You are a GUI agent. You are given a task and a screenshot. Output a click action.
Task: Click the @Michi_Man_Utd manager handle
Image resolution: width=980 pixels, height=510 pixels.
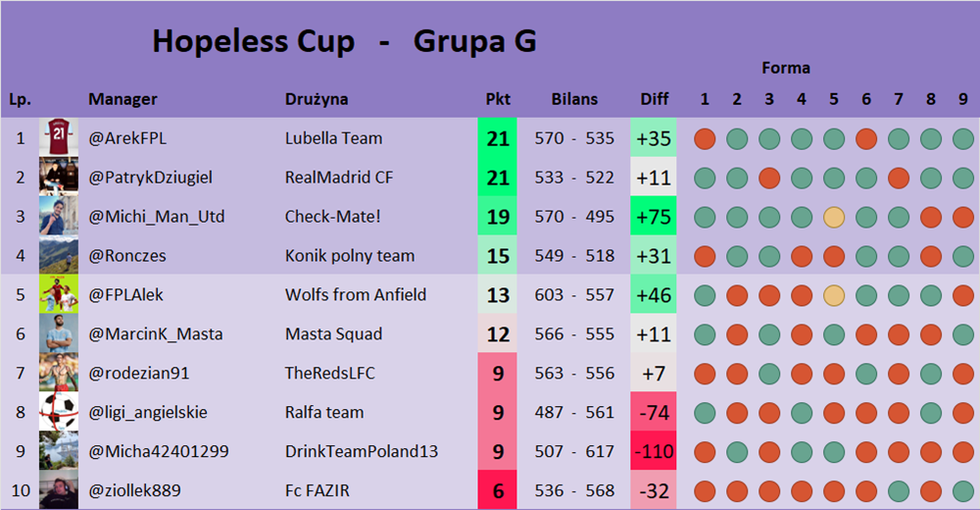click(x=156, y=217)
